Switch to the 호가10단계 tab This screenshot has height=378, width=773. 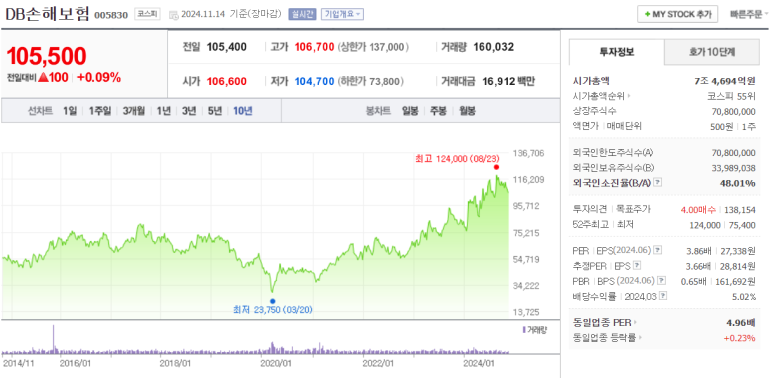tap(711, 52)
